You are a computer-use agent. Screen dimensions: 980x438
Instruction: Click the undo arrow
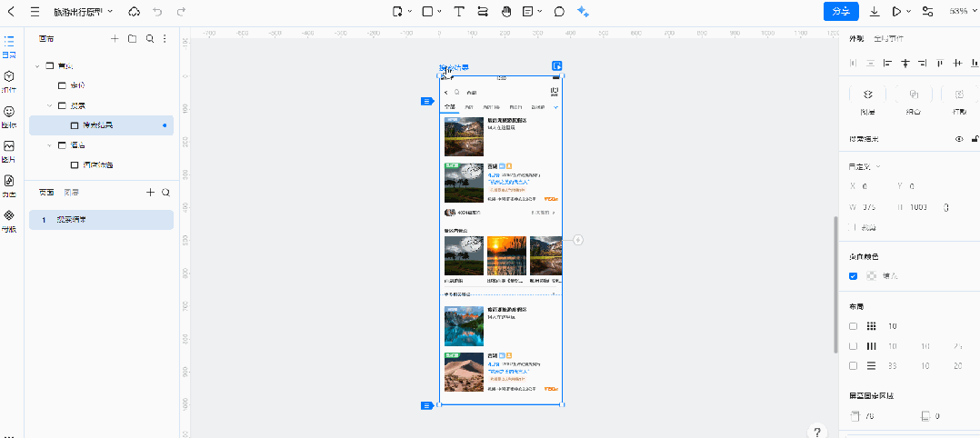(x=157, y=12)
